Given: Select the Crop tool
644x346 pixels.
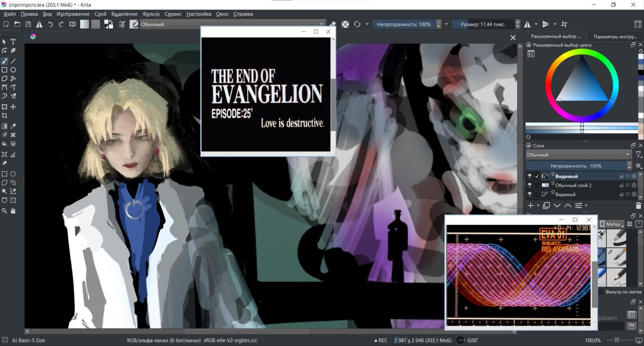Looking at the screenshot, I should pos(4,116).
